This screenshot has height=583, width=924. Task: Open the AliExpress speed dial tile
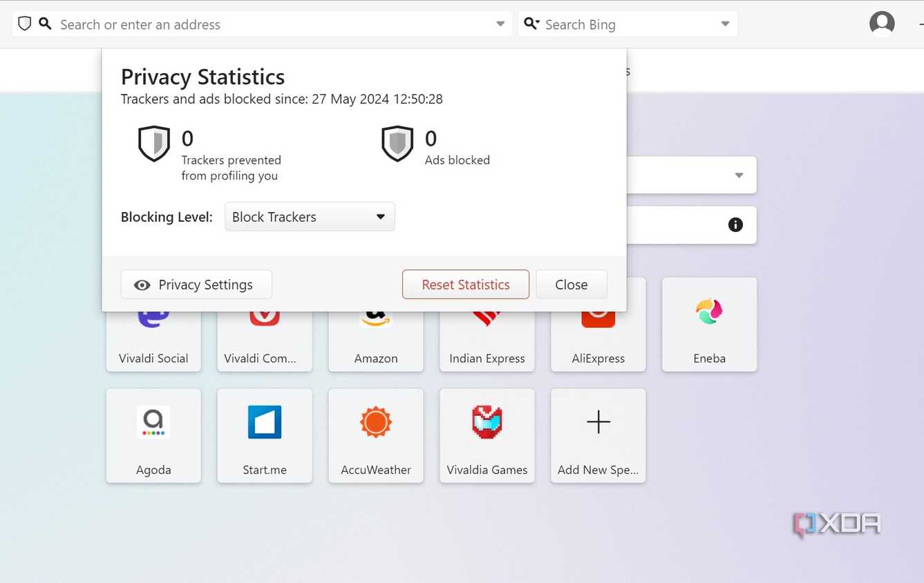click(x=598, y=341)
